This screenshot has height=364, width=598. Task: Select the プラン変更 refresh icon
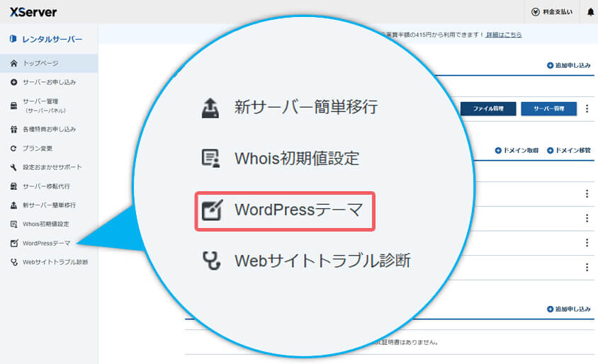click(13, 148)
